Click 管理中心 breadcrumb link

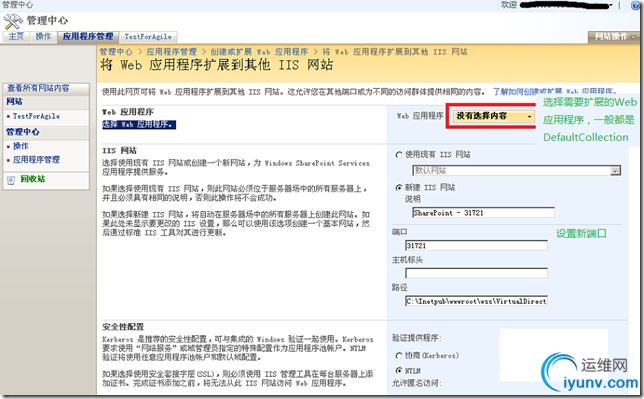(x=116, y=52)
